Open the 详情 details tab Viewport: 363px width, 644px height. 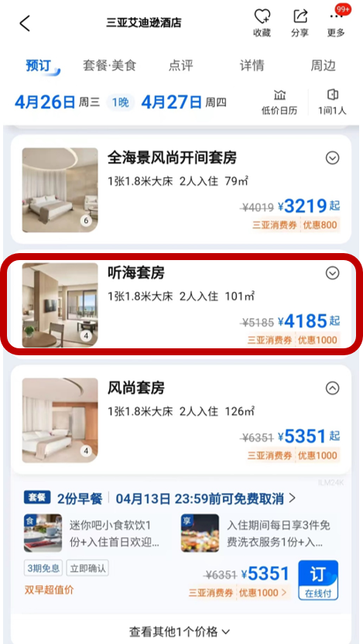coord(252,65)
